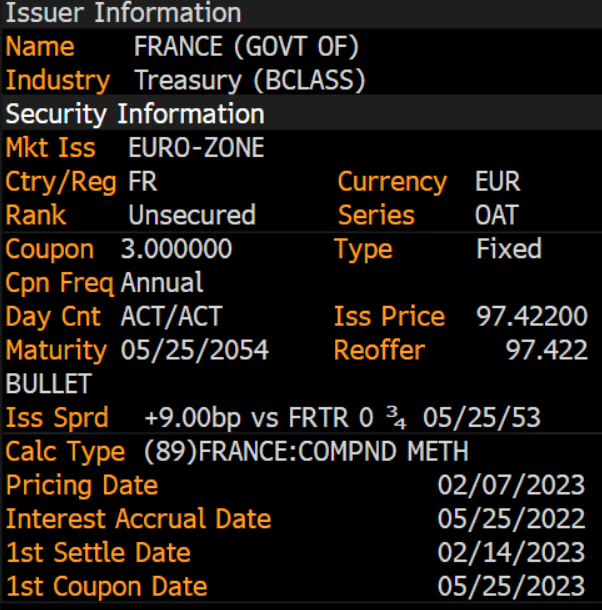
Task: Select the Currency value EUR
Action: click(497, 181)
